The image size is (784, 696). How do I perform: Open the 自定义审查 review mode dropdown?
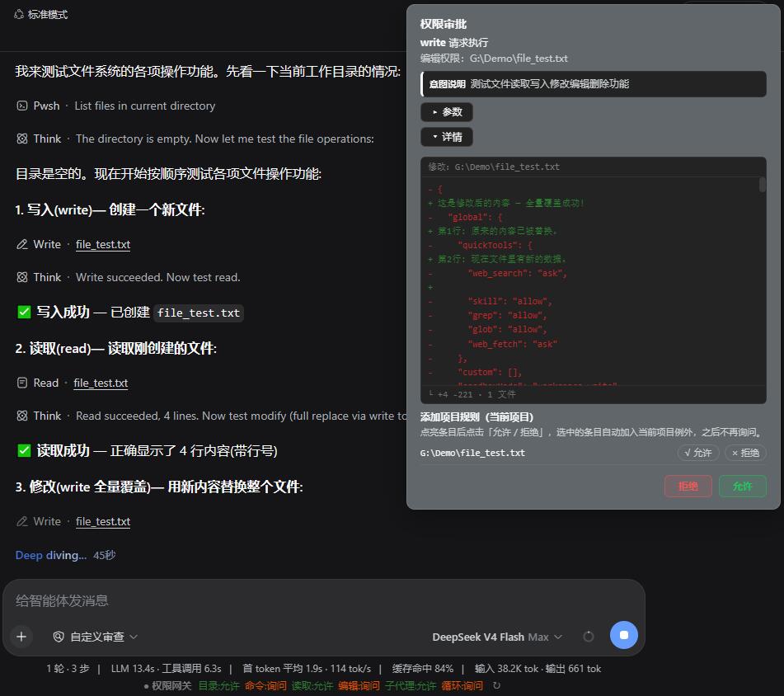[96, 637]
